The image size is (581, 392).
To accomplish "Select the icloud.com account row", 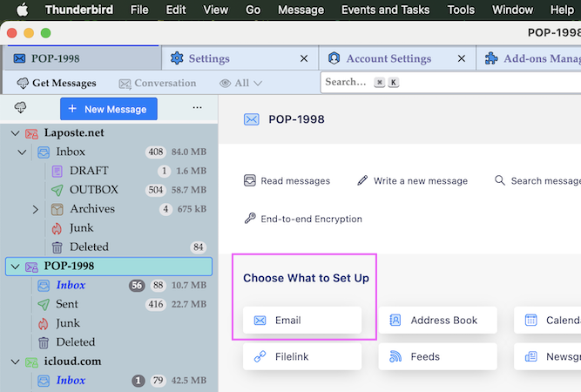I will (109, 362).
